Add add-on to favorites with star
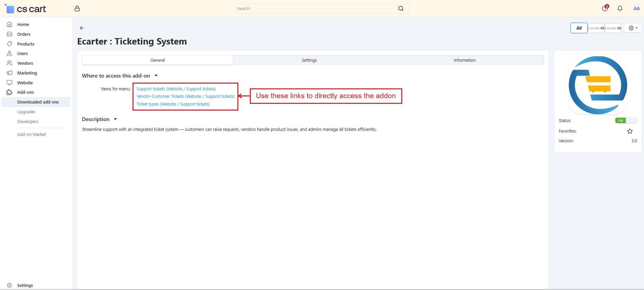The height and width of the screenshot is (290, 644). [x=630, y=131]
